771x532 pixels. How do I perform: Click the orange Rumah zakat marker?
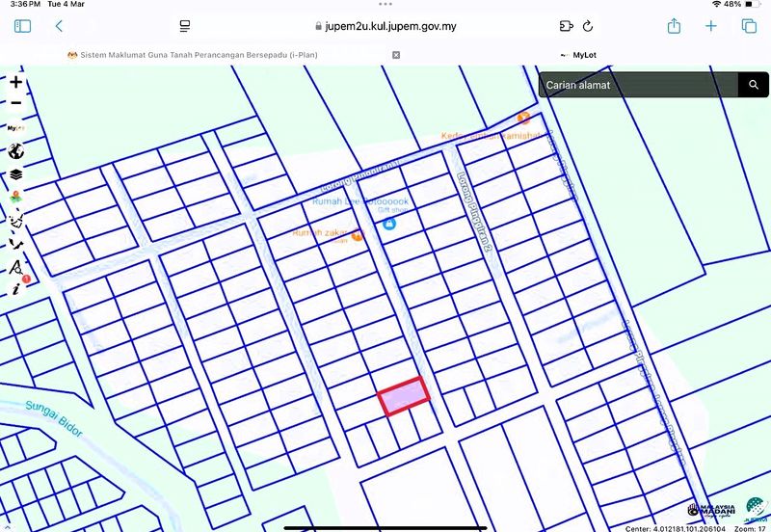click(x=358, y=235)
